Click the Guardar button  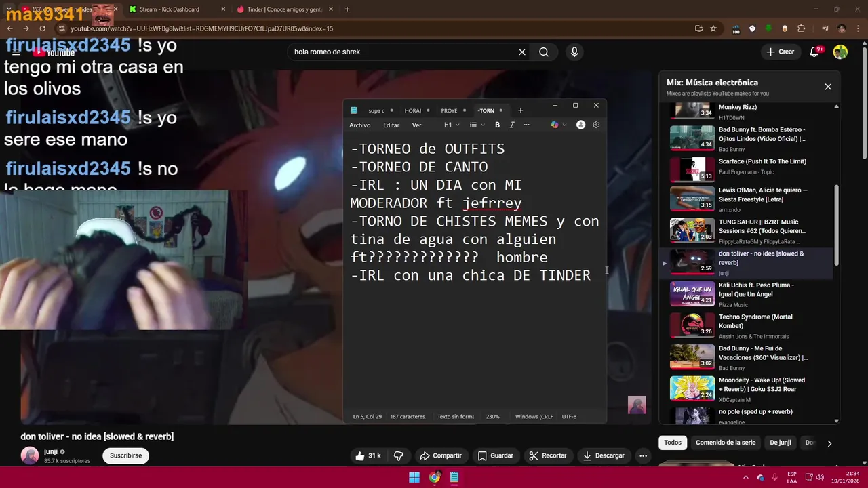[x=495, y=455]
